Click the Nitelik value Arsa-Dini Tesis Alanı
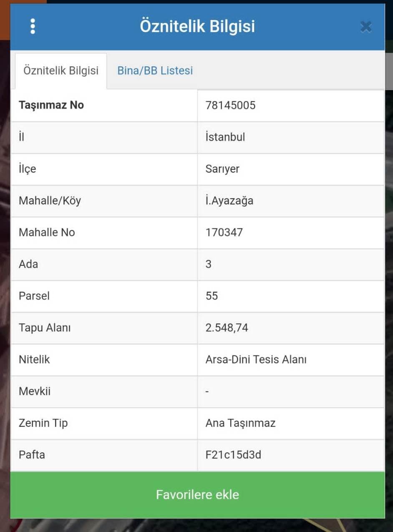The width and height of the screenshot is (393, 532). tap(256, 359)
